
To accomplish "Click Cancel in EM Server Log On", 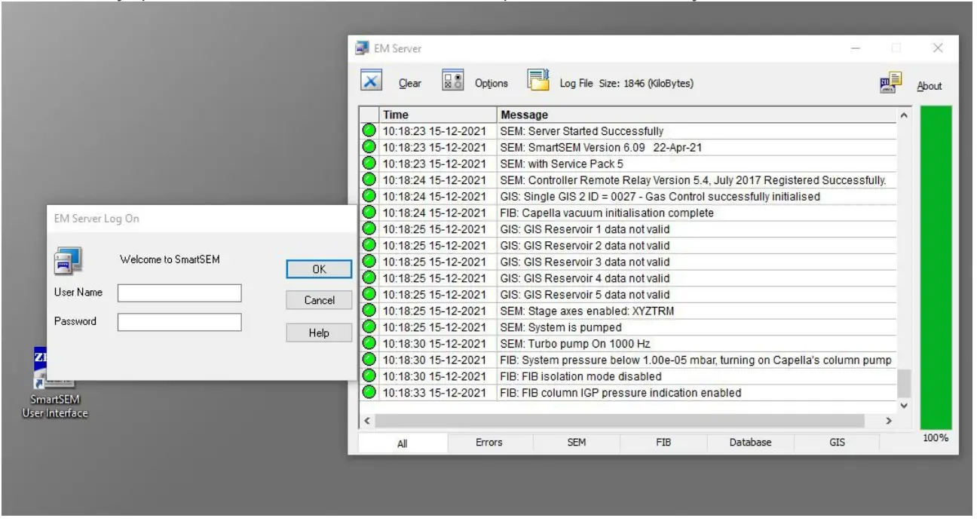I will [319, 300].
